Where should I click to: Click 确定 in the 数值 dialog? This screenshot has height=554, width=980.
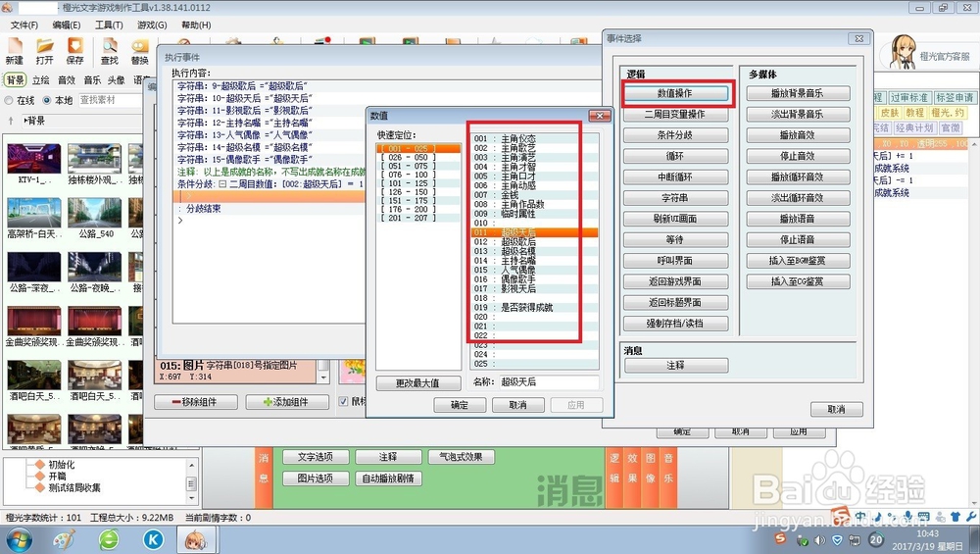pyautogui.click(x=460, y=405)
